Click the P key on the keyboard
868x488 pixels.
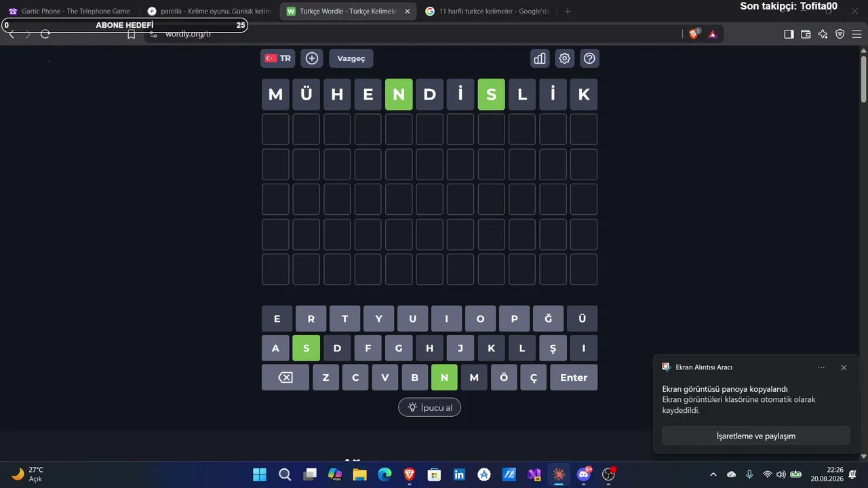click(x=514, y=319)
